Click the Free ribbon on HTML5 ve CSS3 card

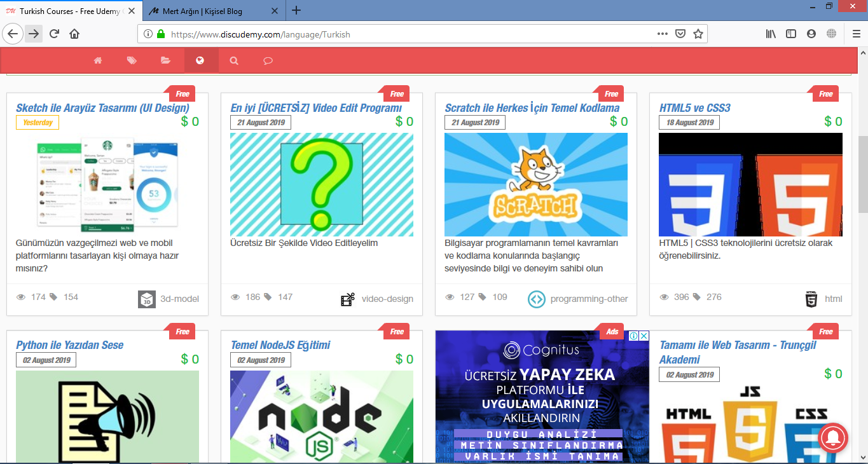tap(825, 94)
